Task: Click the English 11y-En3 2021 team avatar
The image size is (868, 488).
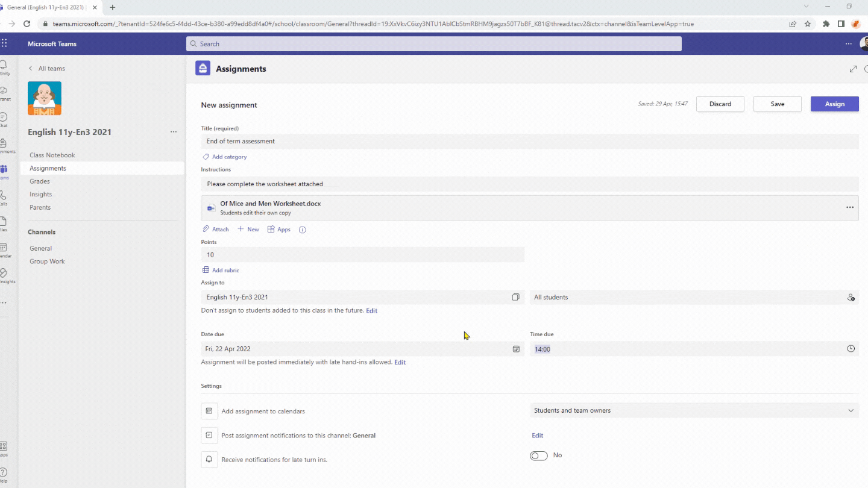Action: pyautogui.click(x=45, y=98)
